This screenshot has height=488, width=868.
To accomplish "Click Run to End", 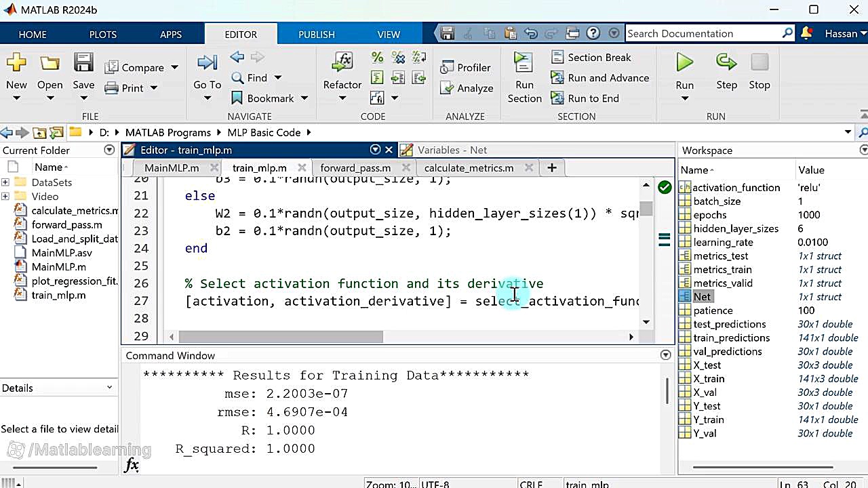I will point(585,98).
